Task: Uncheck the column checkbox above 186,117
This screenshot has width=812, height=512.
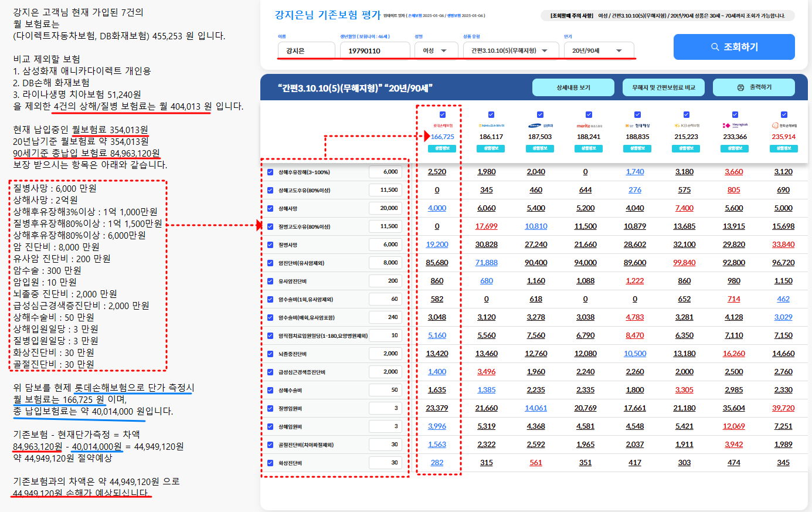Action: point(491,115)
